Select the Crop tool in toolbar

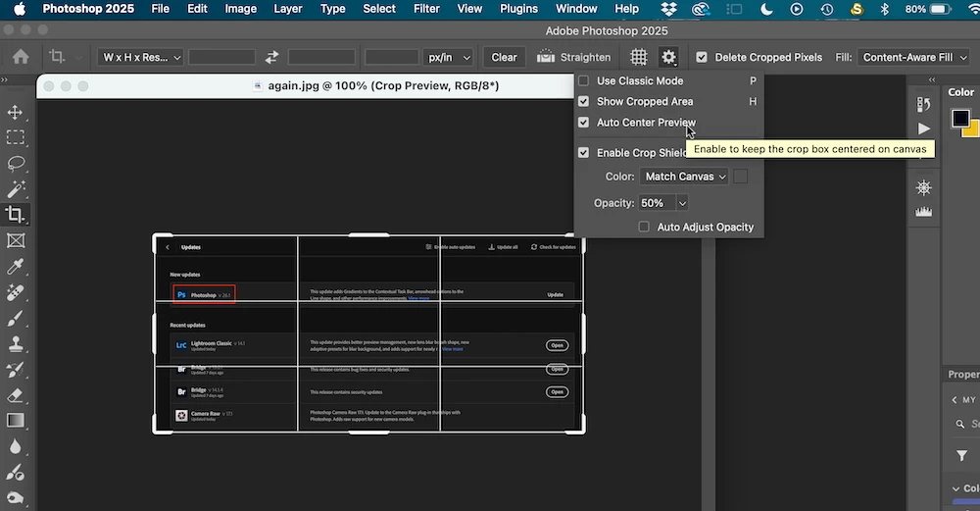click(x=15, y=215)
